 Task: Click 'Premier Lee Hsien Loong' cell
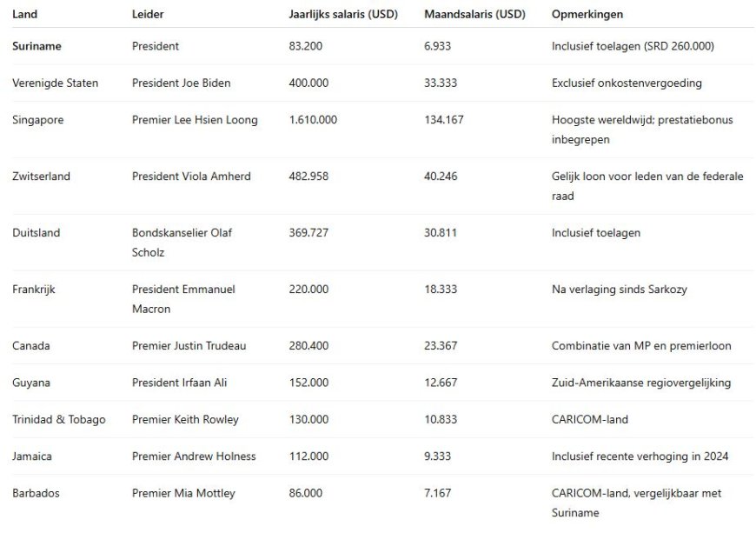[x=195, y=120]
